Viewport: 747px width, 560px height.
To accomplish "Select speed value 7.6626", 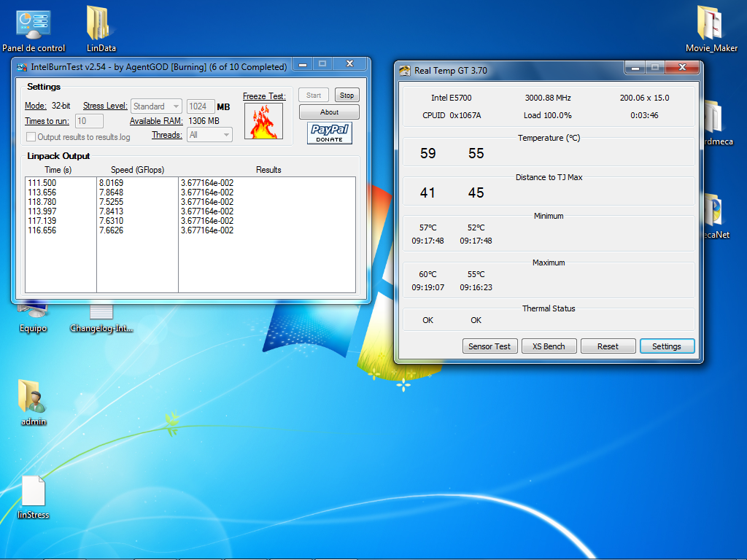I will (111, 230).
